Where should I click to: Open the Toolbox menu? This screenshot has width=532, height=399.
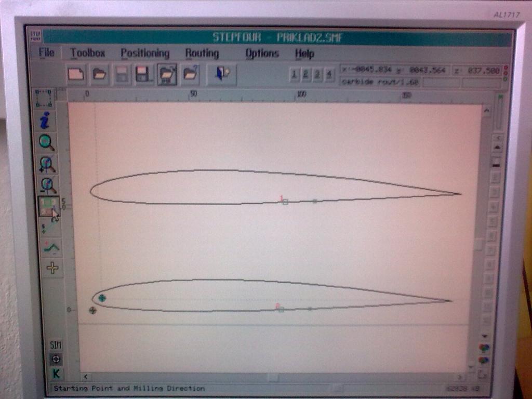[88, 53]
